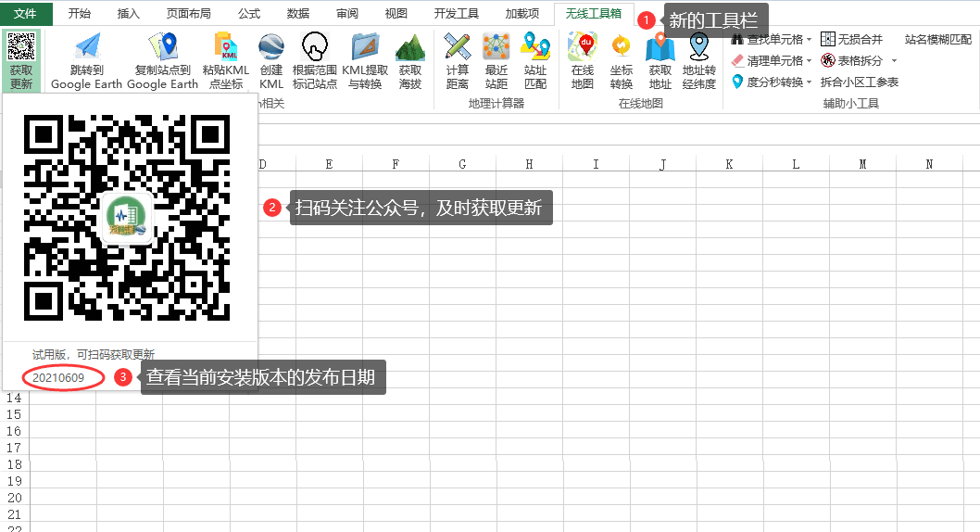Screen dimensions: 980x532
Task: Switch to the 数据 tab
Action: click(x=298, y=13)
